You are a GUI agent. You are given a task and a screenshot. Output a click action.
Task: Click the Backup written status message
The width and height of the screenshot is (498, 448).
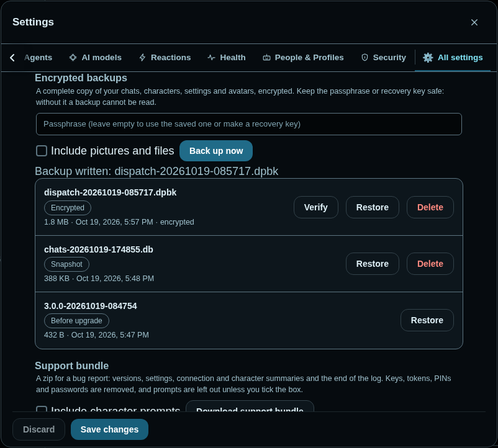click(x=156, y=171)
